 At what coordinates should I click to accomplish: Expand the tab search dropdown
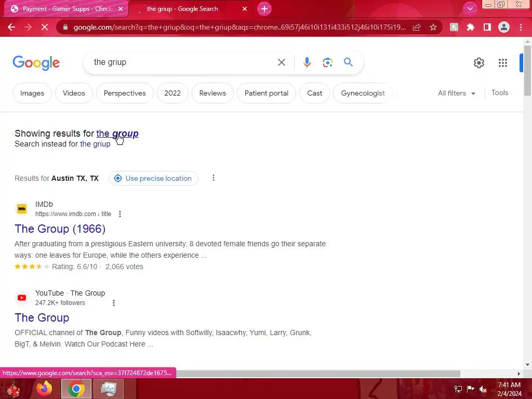pos(470,9)
